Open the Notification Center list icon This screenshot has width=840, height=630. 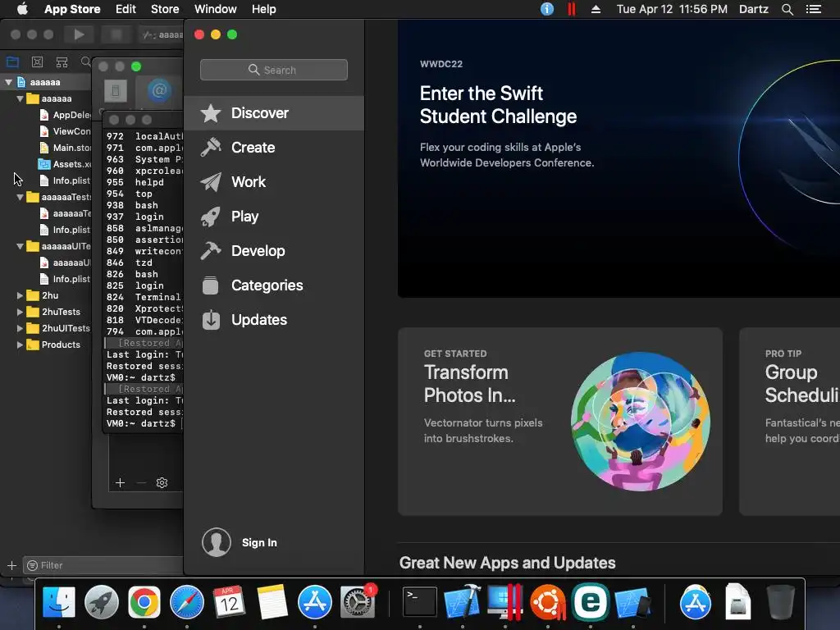click(814, 9)
